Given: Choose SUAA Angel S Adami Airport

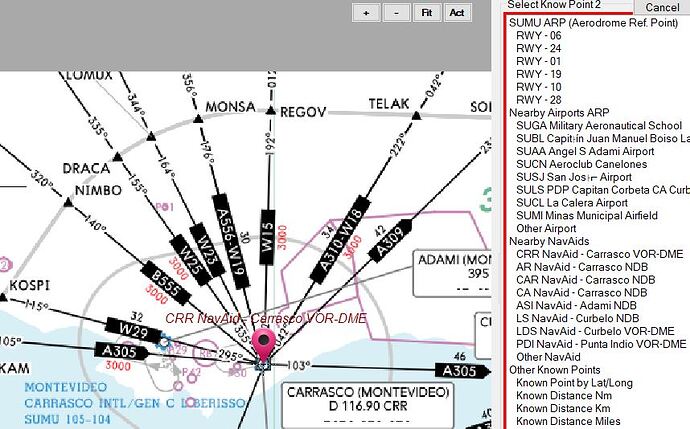Looking at the screenshot, I should [x=585, y=151].
